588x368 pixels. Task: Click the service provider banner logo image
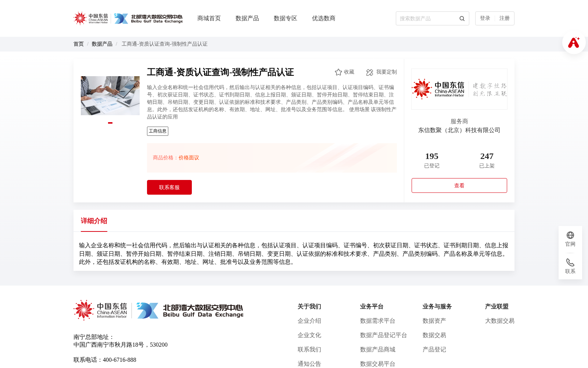point(459,89)
